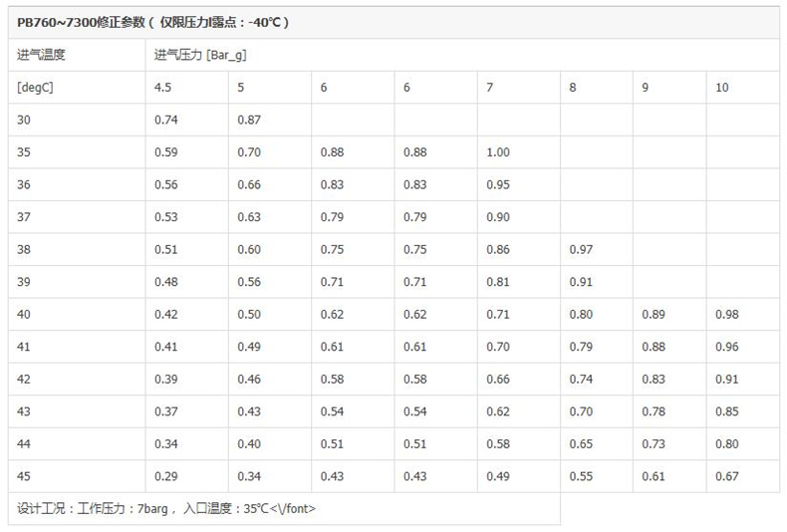Click value 0.98 in the 40 row
The width and height of the screenshot is (787, 532).
pyautogui.click(x=727, y=314)
